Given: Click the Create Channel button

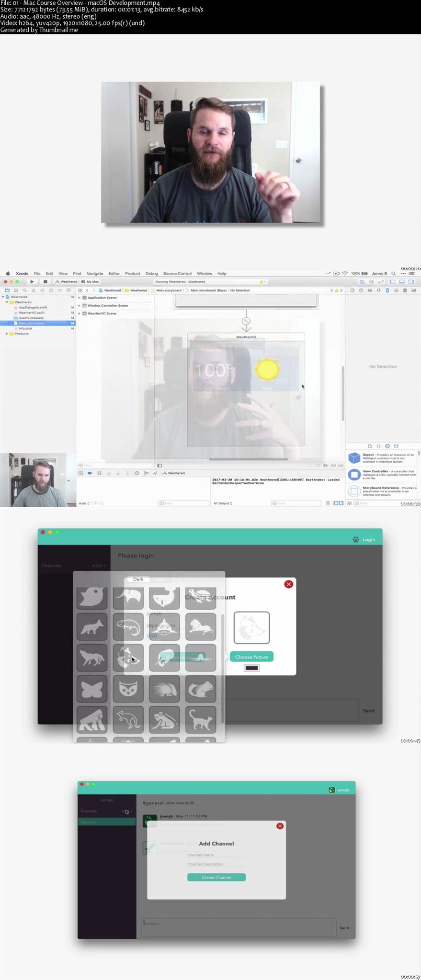Looking at the screenshot, I should click(x=216, y=877).
